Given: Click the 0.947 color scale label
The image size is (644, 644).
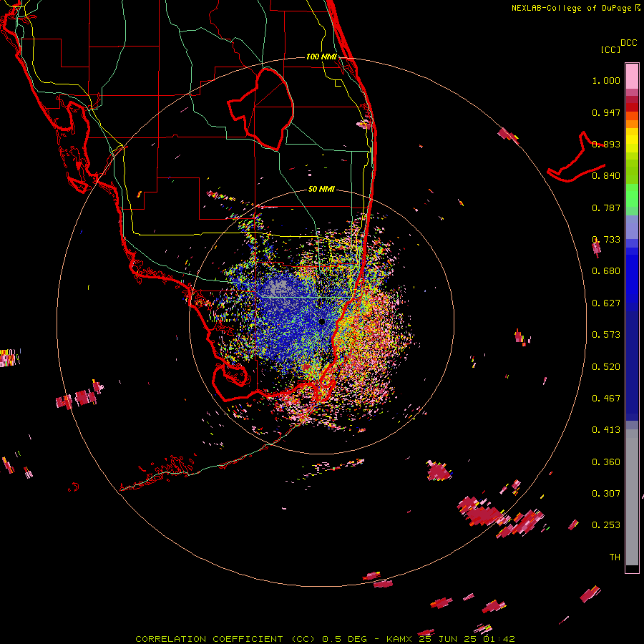Looking at the screenshot, I should pos(606,112).
